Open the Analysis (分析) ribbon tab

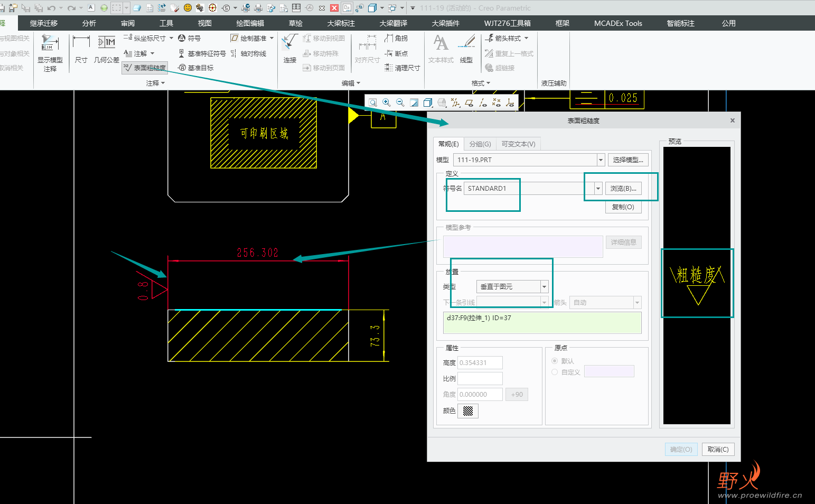[x=89, y=23]
